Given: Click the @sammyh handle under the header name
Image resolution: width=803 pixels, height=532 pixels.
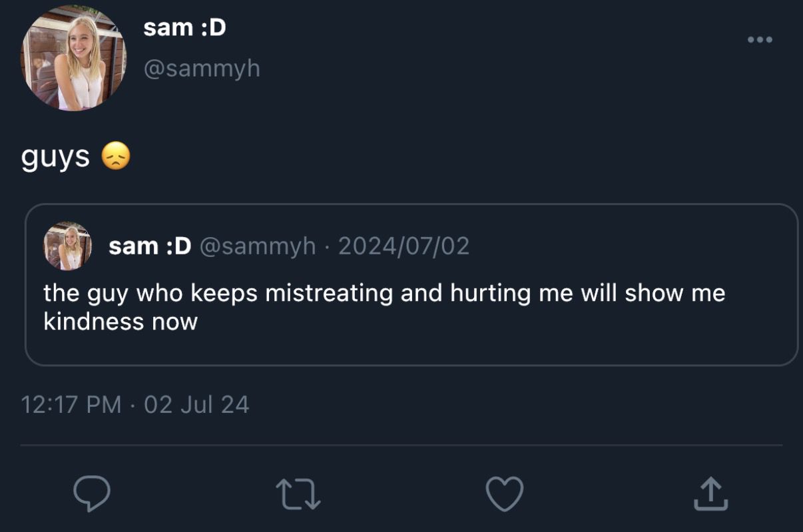Looking at the screenshot, I should 202,68.
